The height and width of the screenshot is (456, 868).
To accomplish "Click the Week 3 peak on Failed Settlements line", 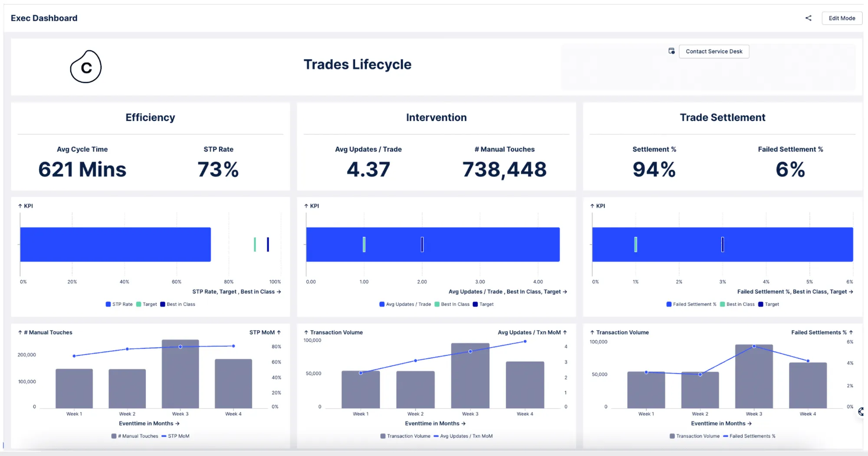I will 754,346.
